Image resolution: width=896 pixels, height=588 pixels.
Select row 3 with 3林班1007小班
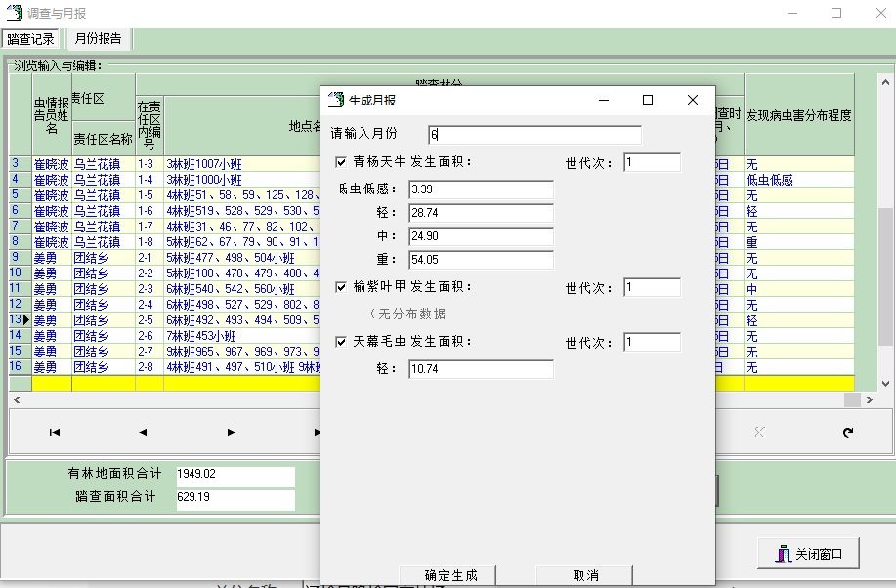click(241, 164)
